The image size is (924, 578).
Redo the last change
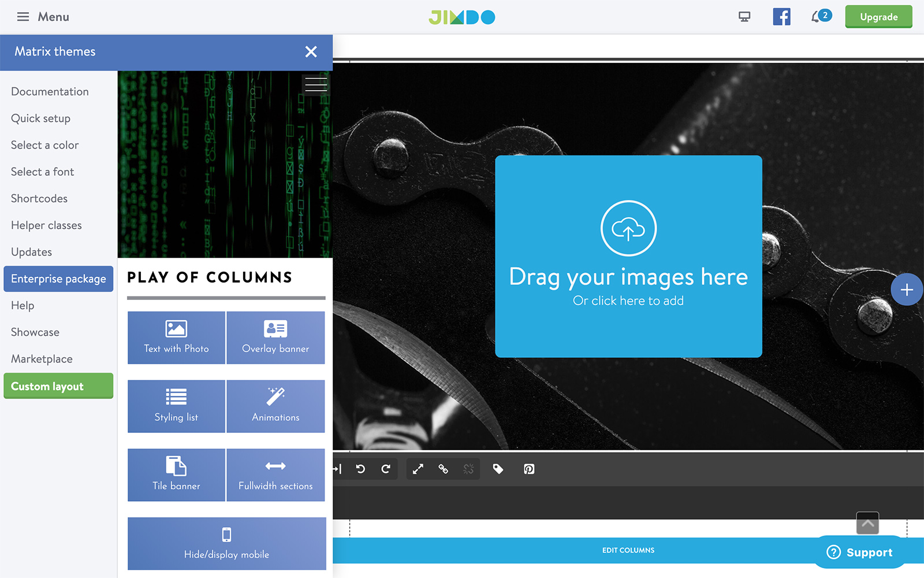pyautogui.click(x=386, y=469)
